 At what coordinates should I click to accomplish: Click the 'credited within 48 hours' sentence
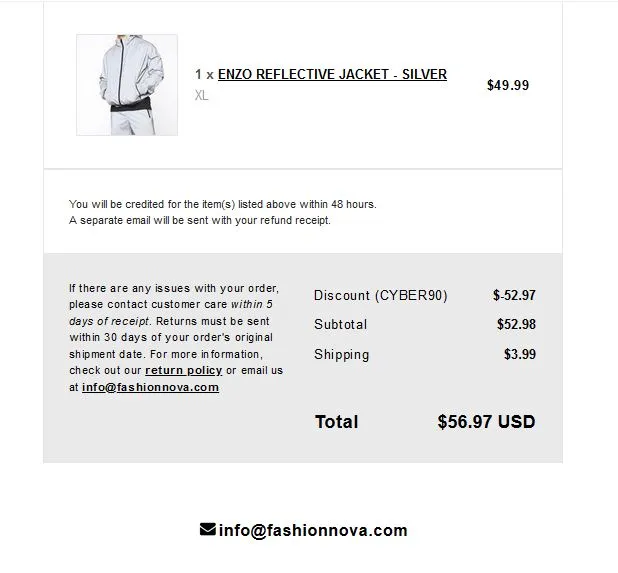[x=223, y=204]
